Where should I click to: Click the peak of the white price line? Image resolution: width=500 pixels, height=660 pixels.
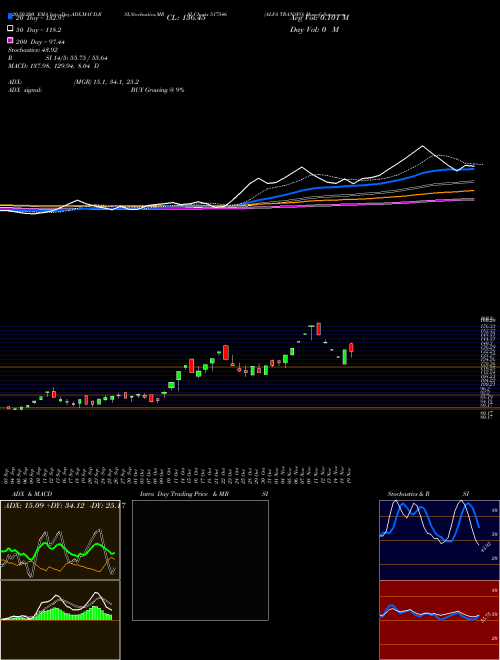(x=422, y=146)
